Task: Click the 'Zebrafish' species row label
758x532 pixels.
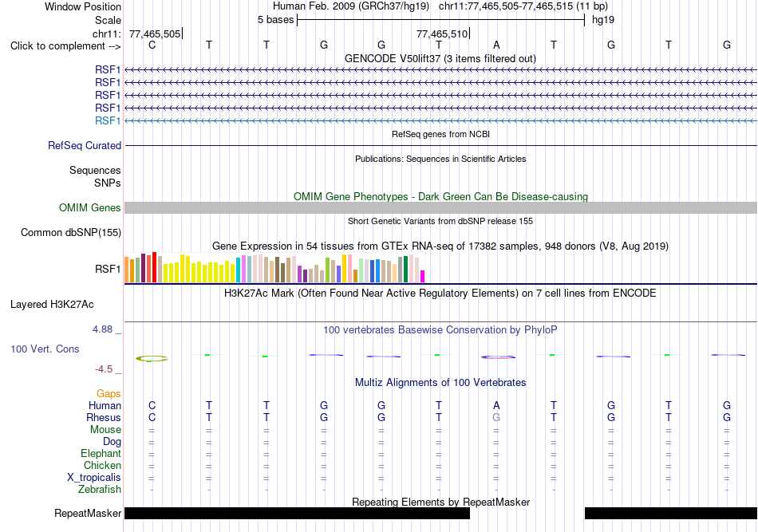Action: 100,490
